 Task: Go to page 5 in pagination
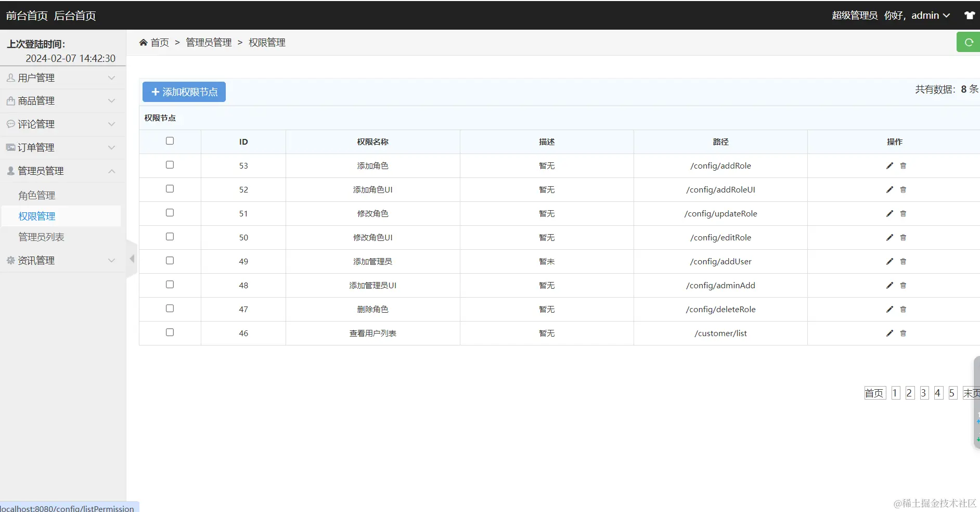coord(952,393)
